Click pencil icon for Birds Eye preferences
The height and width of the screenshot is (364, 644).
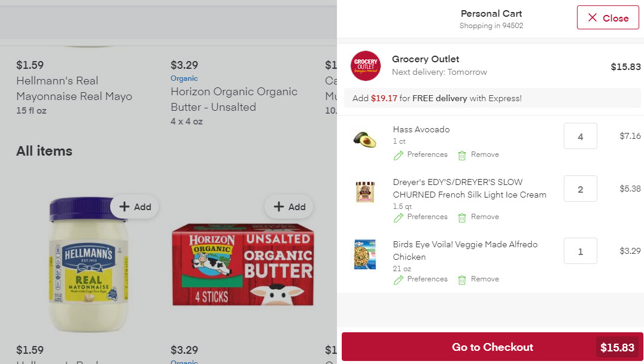(399, 280)
